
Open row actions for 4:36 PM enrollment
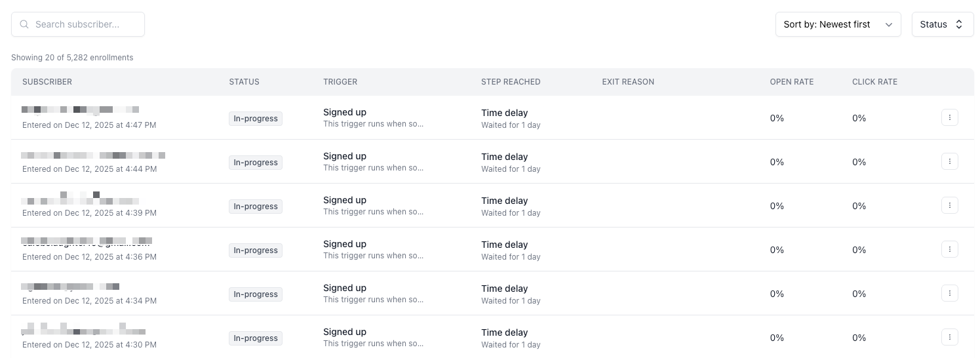pos(949,250)
